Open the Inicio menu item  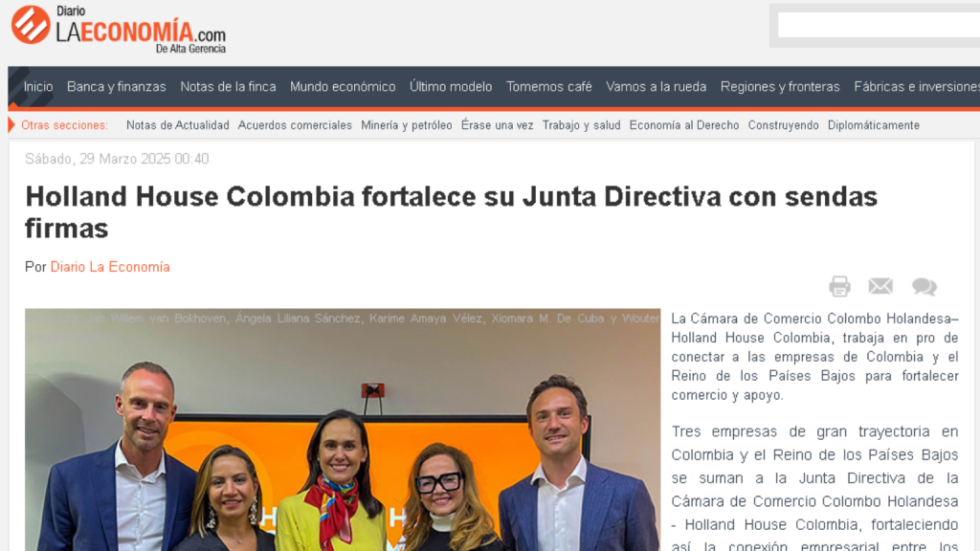[38, 87]
